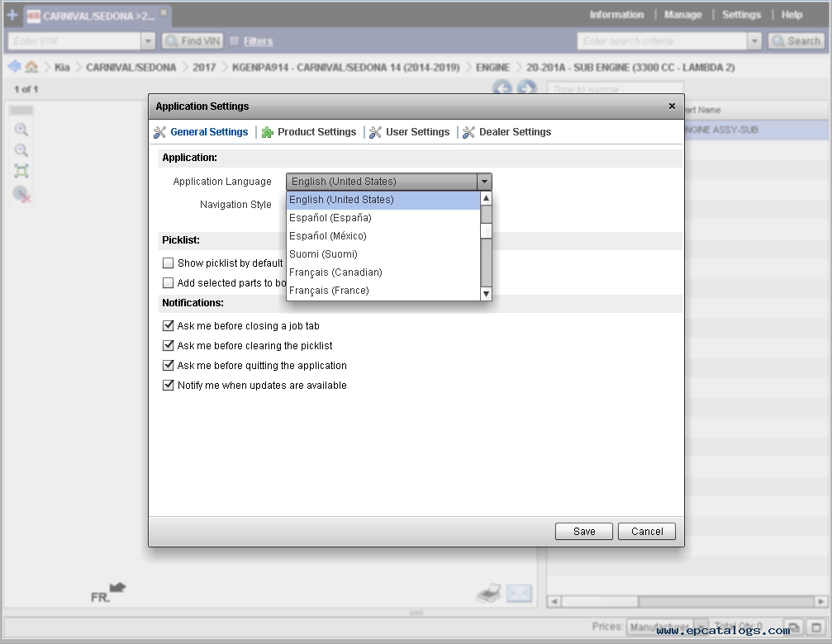Open the Settings menu

[x=741, y=15]
